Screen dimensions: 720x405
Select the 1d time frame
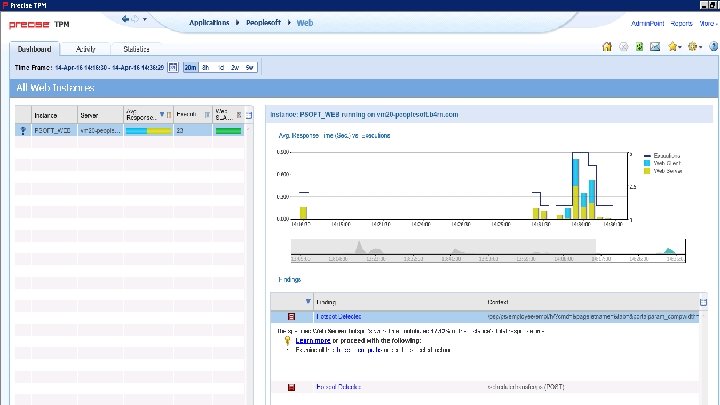[x=221, y=68]
